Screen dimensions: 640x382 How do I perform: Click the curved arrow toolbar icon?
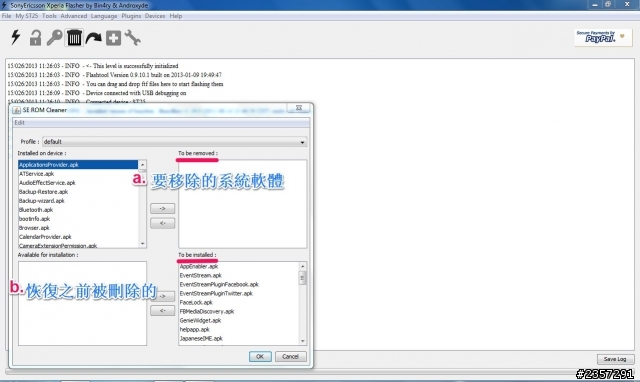point(93,38)
